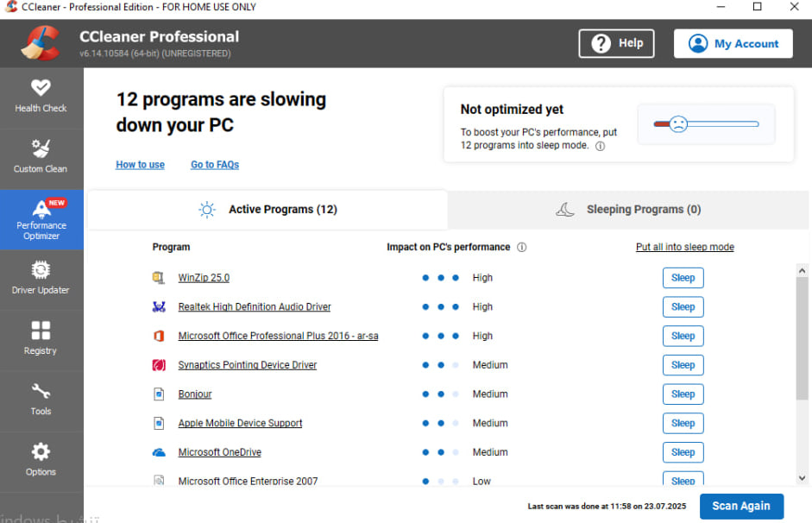Open Driver Updater from the sidebar
The image size is (812, 523).
(x=41, y=280)
